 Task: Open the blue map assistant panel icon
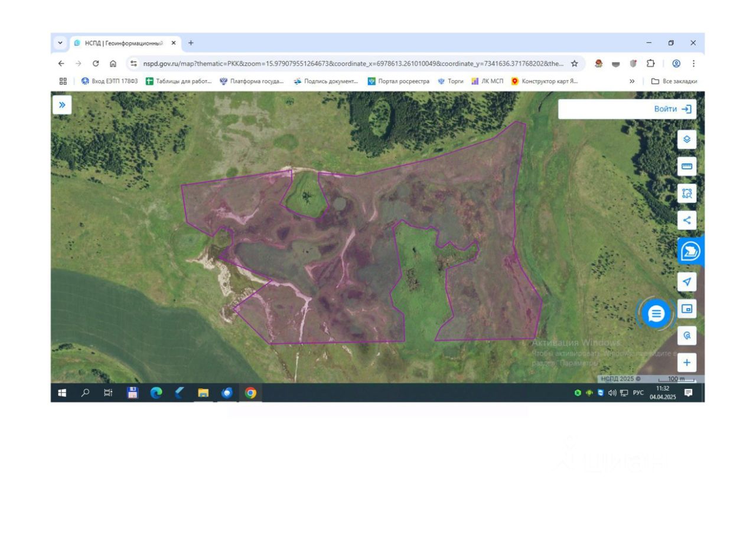point(689,252)
